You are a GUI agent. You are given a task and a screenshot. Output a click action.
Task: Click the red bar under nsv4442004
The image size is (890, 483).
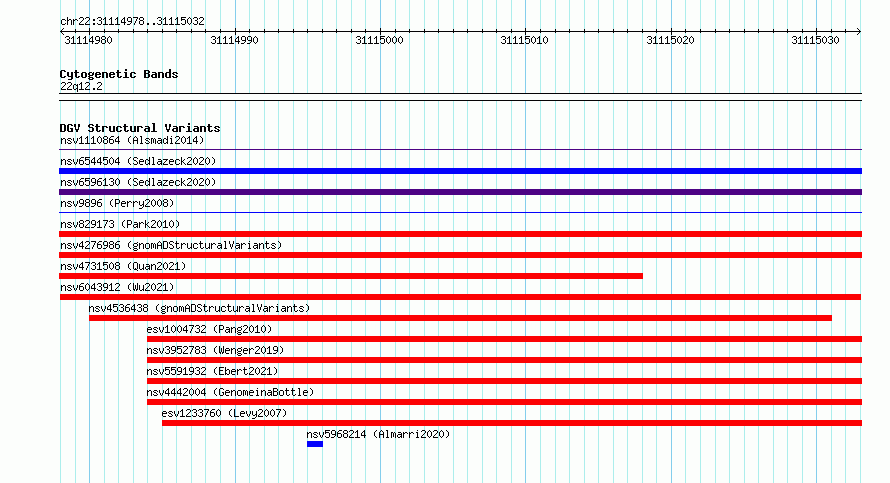point(505,402)
